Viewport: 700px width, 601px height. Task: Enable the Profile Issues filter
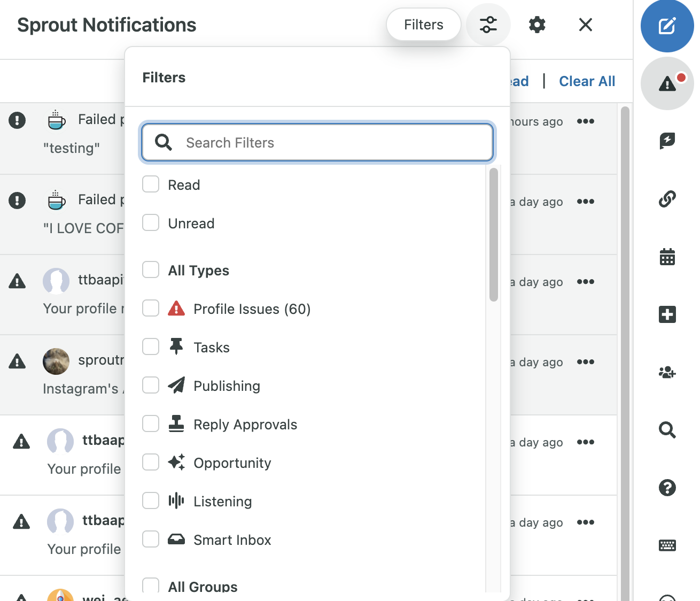[150, 308]
